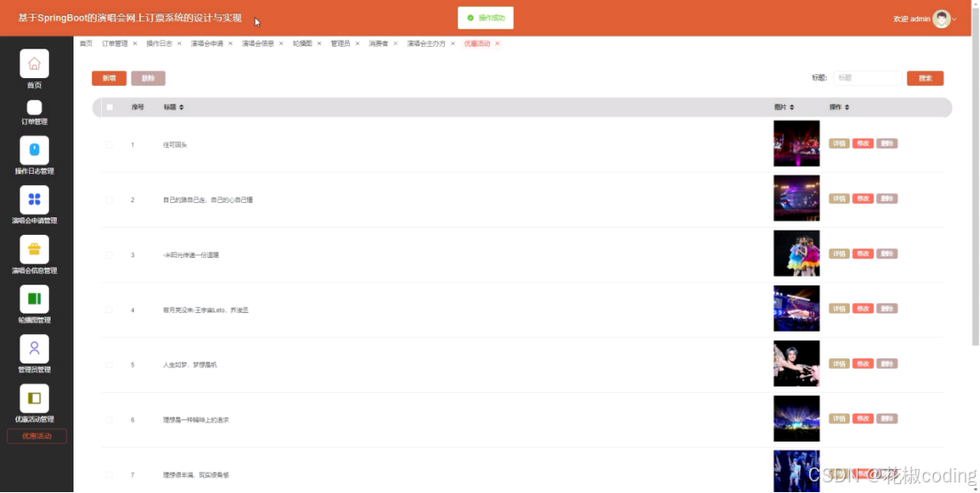This screenshot has width=980, height=493.
Task: Switch to the 首页 tab
Action: coord(86,43)
